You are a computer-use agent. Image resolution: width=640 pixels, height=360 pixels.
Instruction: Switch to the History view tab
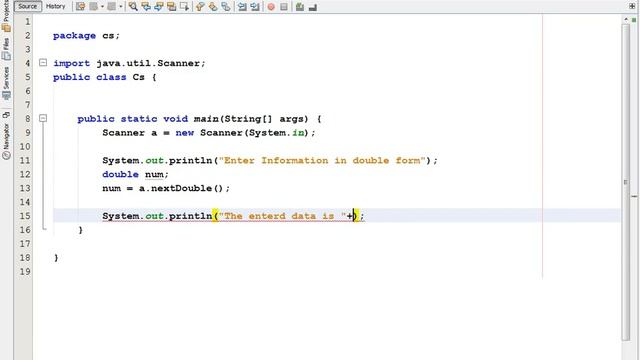click(56, 6)
